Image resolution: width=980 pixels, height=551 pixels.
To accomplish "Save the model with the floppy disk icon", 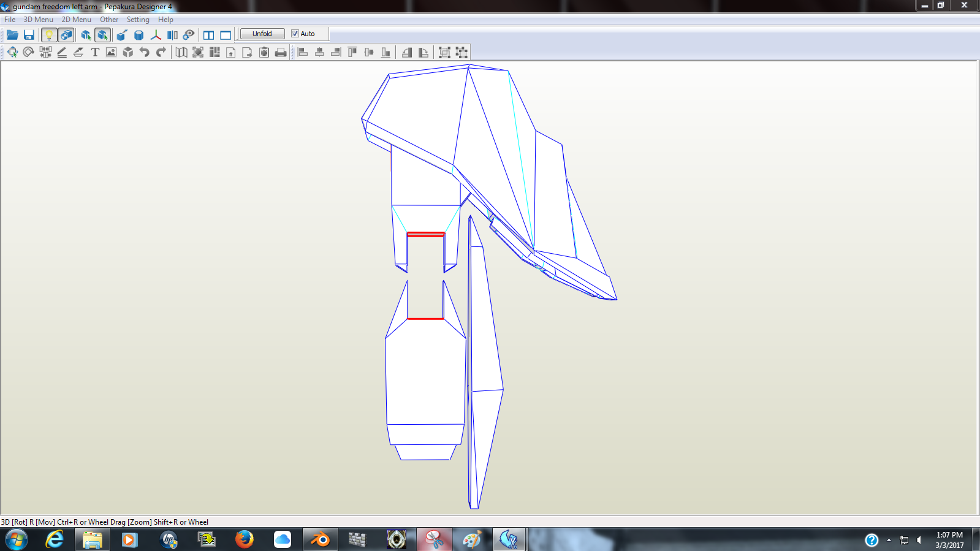I will (29, 35).
